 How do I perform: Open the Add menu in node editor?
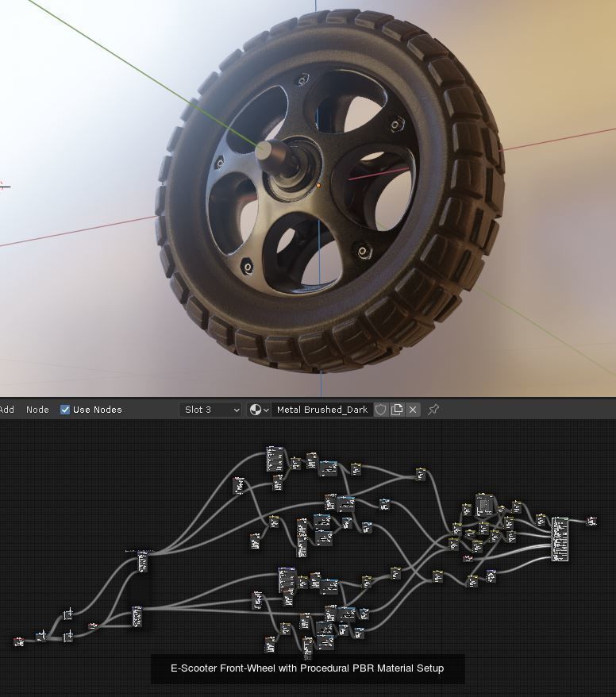(6, 410)
